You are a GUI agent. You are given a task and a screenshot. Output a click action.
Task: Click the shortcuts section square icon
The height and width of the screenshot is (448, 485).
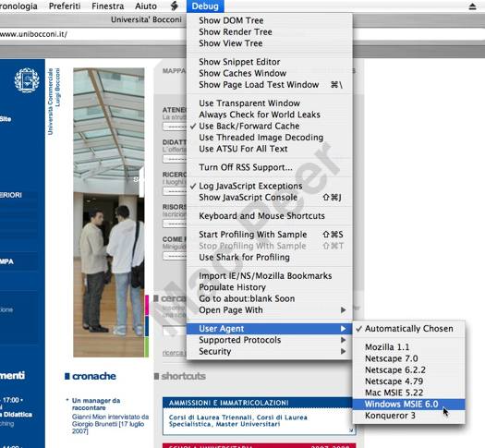click(x=156, y=376)
